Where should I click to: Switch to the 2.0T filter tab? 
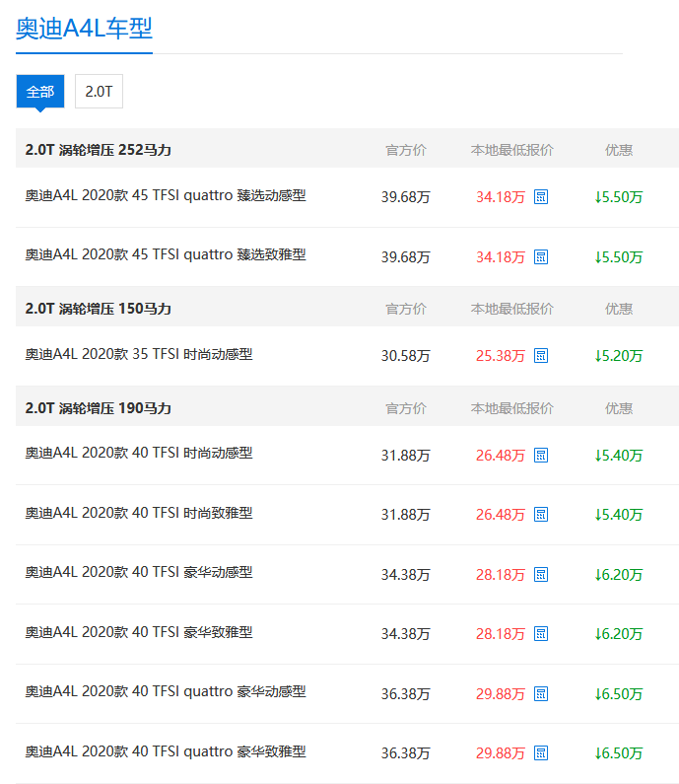pos(99,92)
